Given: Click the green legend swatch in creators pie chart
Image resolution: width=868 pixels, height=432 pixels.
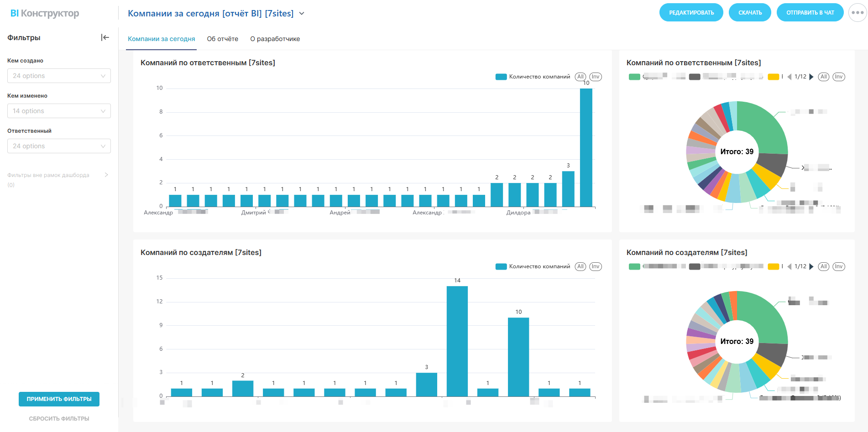Looking at the screenshot, I should (634, 266).
